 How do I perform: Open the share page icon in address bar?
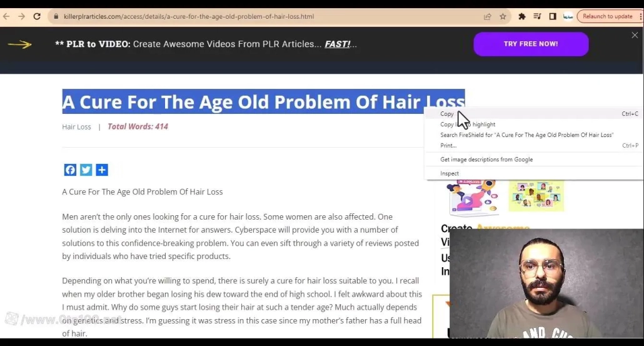(x=488, y=16)
